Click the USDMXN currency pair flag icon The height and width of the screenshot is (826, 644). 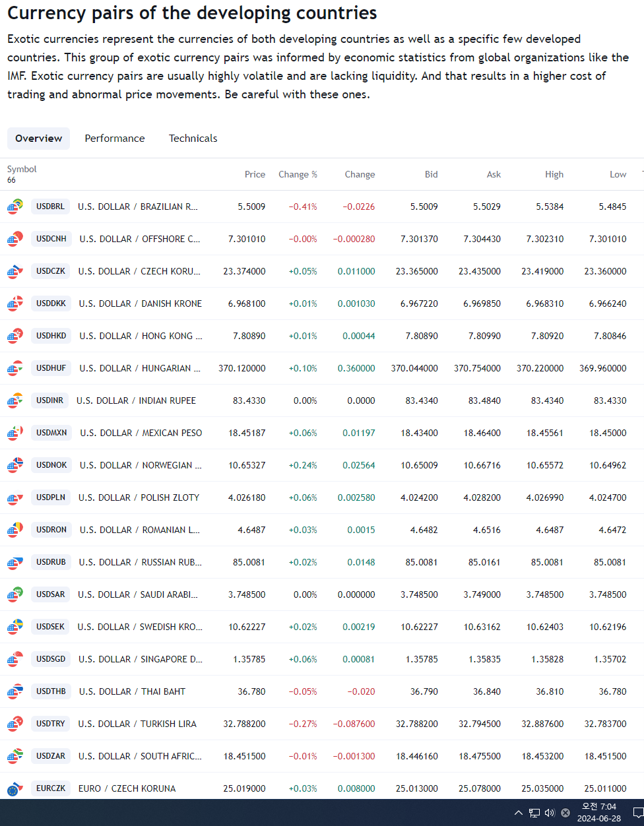(x=15, y=433)
